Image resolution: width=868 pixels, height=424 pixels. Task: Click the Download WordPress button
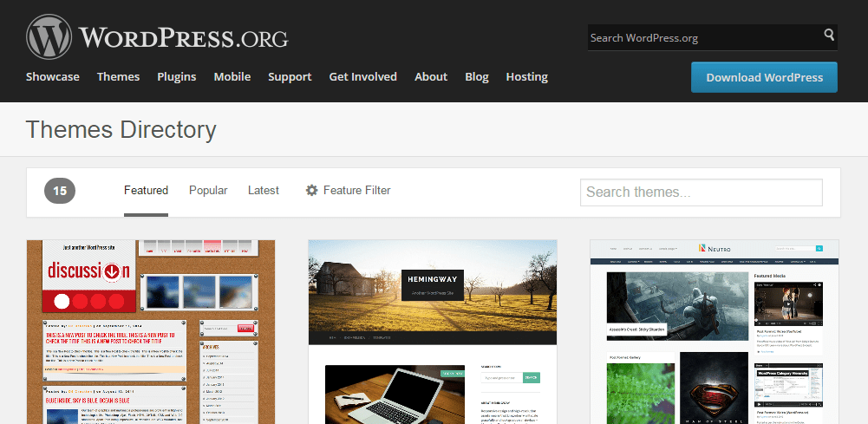[x=764, y=77]
